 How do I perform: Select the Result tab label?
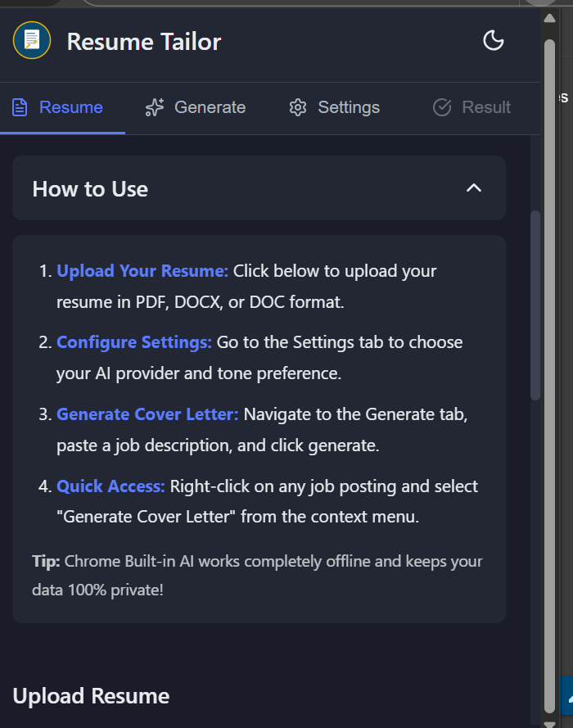click(486, 107)
